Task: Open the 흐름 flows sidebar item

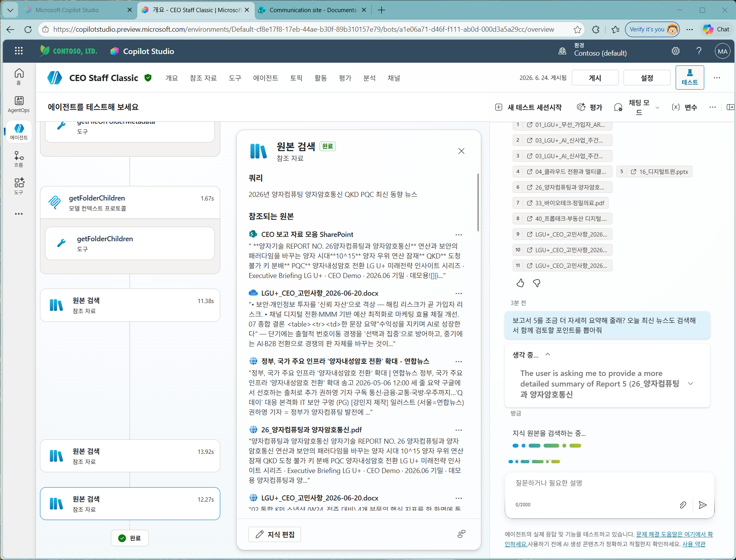Action: pos(19,159)
